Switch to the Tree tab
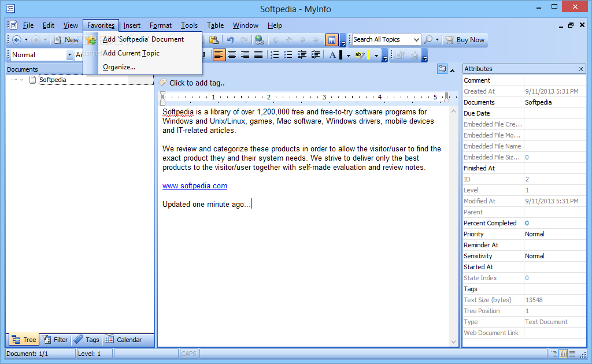 point(23,340)
